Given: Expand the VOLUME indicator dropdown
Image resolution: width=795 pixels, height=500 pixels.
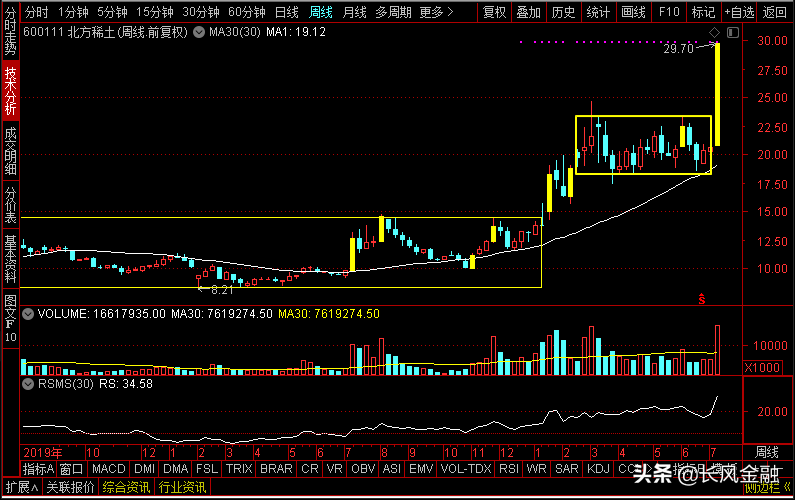Looking at the screenshot, I should point(28,314).
